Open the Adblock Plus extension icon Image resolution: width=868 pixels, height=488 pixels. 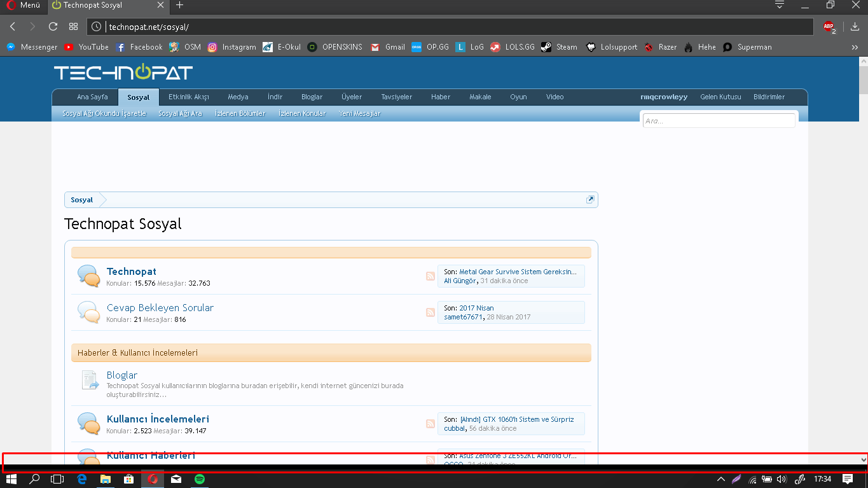[829, 27]
